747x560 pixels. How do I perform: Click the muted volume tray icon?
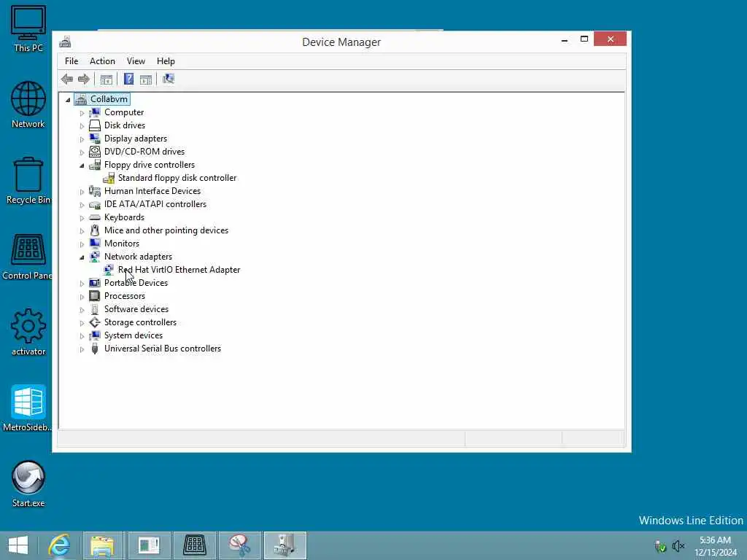pos(678,545)
